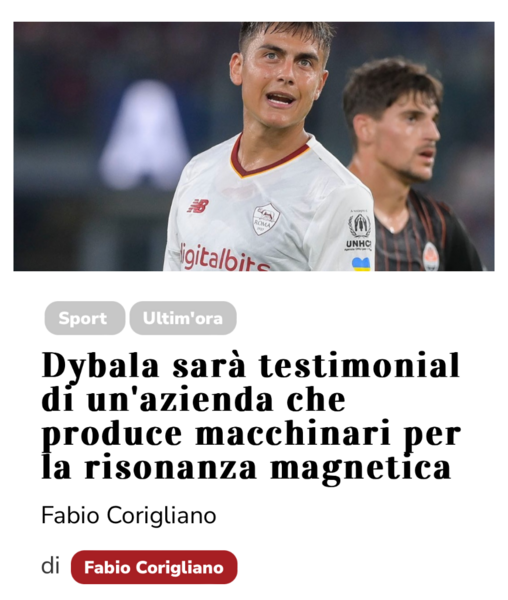The height and width of the screenshot is (600, 508).
Task: Click the "di" label before the author button
Action: [x=50, y=566]
